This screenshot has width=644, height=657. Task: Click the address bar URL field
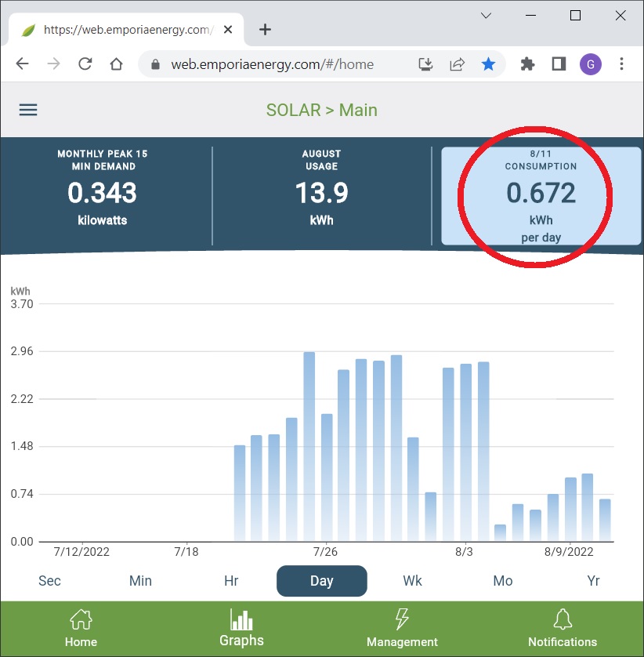(272, 64)
